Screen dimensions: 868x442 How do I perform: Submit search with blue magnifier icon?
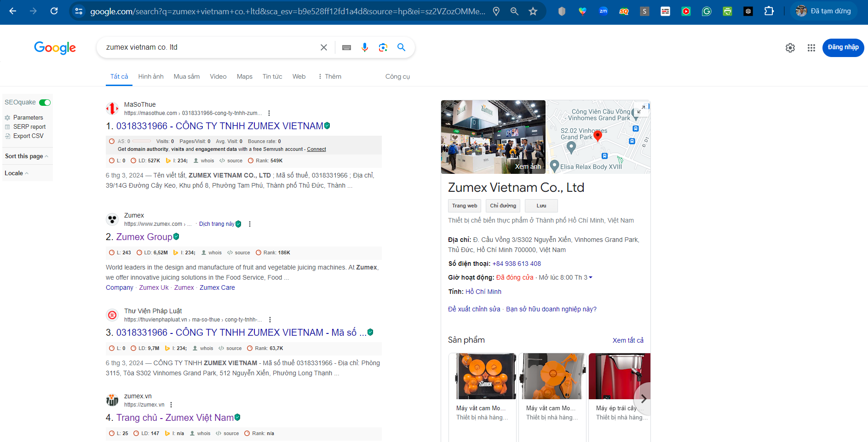pyautogui.click(x=402, y=47)
